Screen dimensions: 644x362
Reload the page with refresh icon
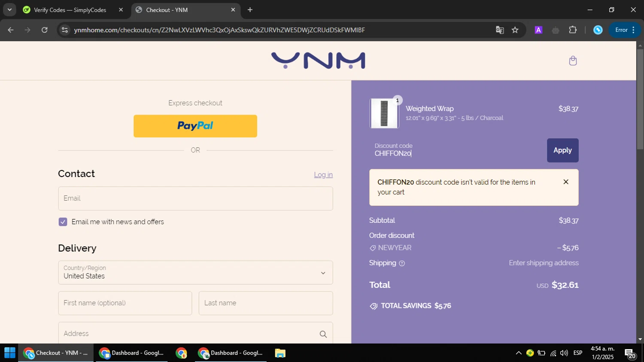(45, 30)
